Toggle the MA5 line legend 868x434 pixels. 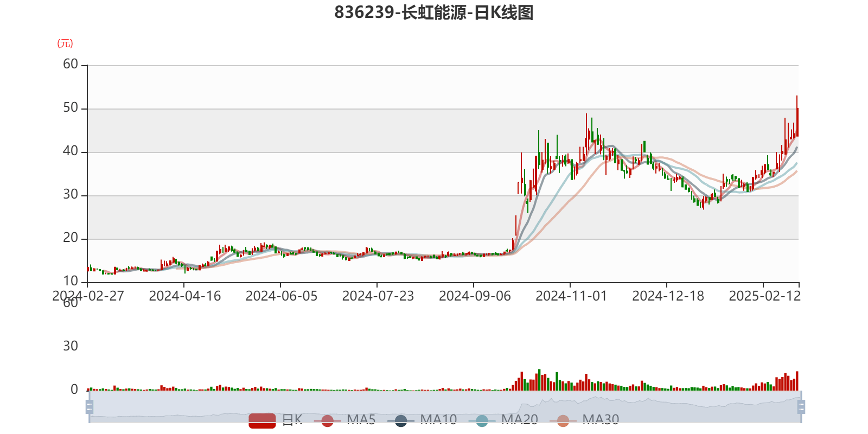click(344, 420)
